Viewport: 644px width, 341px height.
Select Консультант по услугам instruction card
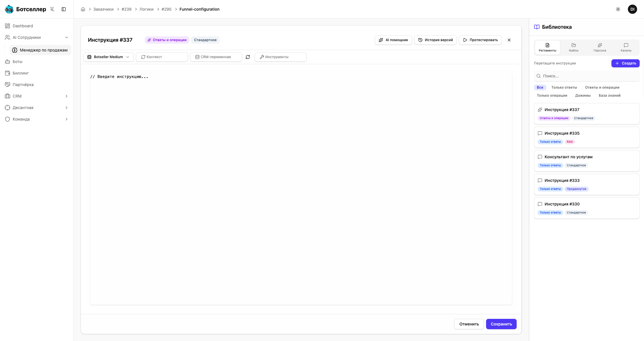pos(586,161)
